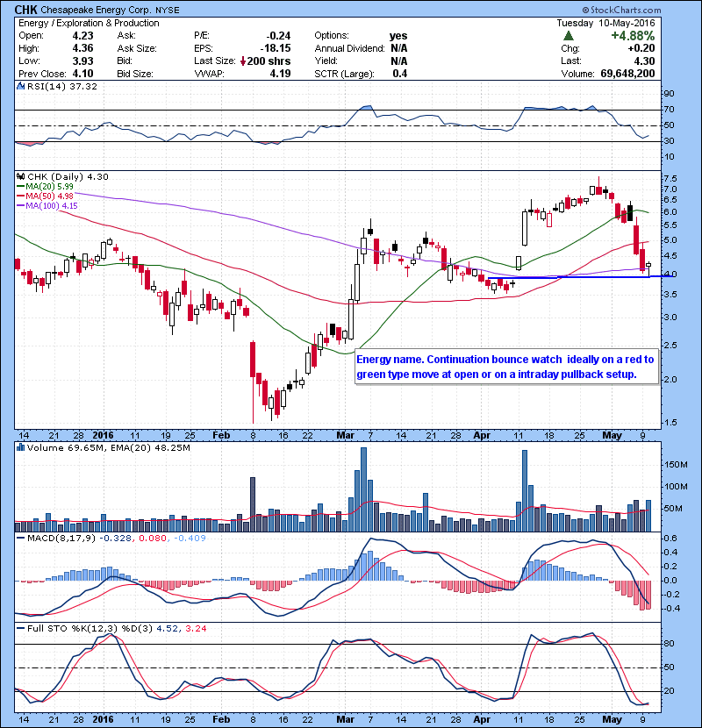Screen dimensions: 702x728
Task: Click the Energy / Exploration & Production sector text
Action: [x=89, y=23]
